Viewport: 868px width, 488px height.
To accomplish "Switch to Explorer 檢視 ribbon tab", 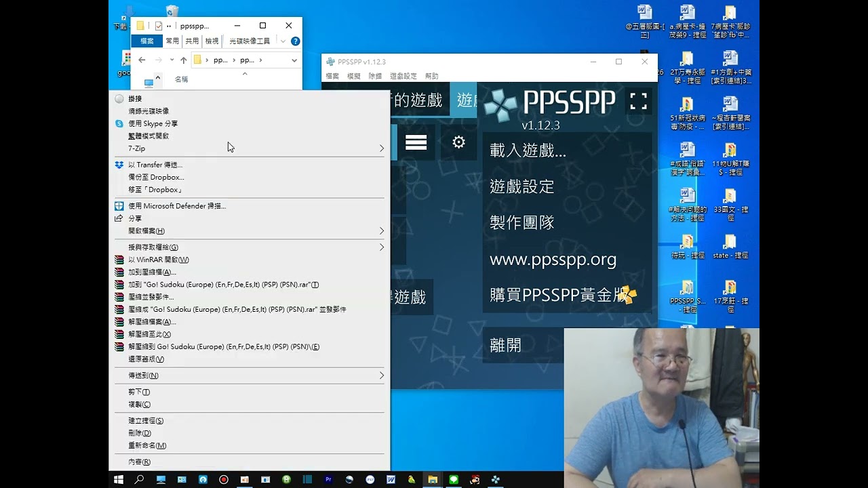I will (x=212, y=41).
